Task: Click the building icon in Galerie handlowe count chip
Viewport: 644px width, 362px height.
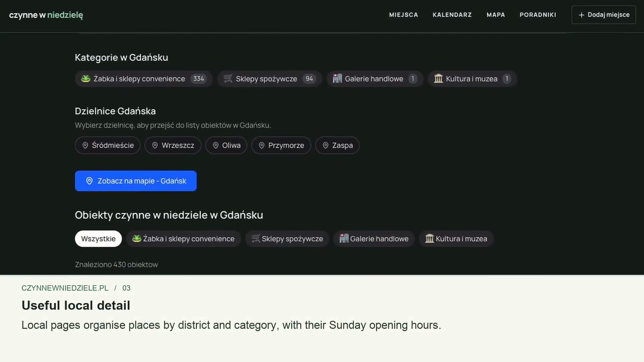Action: click(x=337, y=78)
